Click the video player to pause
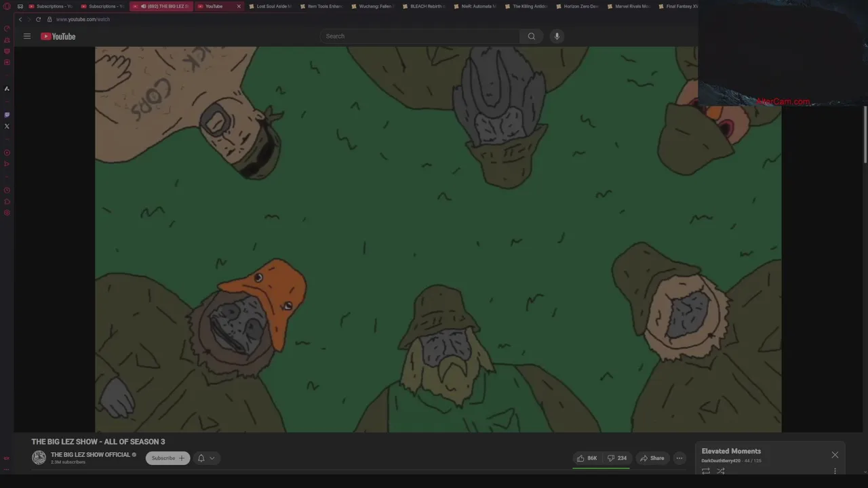Viewport: 868px width, 488px height. coord(438,239)
